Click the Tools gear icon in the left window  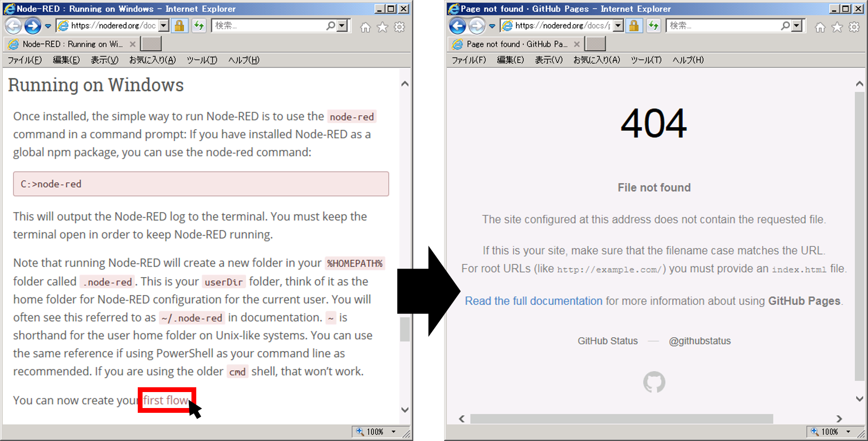(x=399, y=27)
